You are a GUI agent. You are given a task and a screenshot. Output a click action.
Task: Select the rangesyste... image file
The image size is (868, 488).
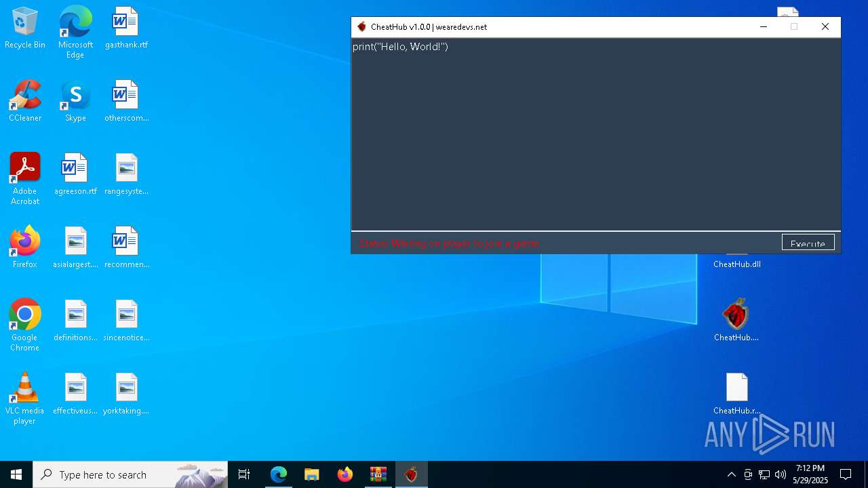(126, 175)
